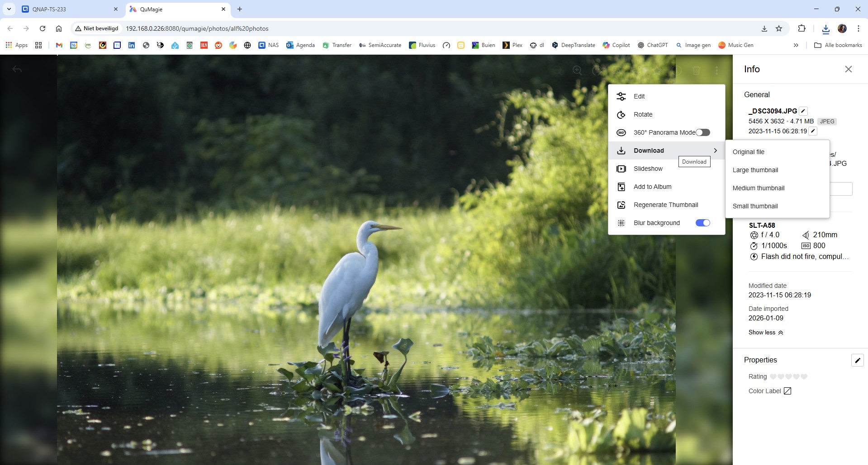This screenshot has height=465, width=868.
Task: Open the ChatGPT bookmark
Action: point(653,45)
